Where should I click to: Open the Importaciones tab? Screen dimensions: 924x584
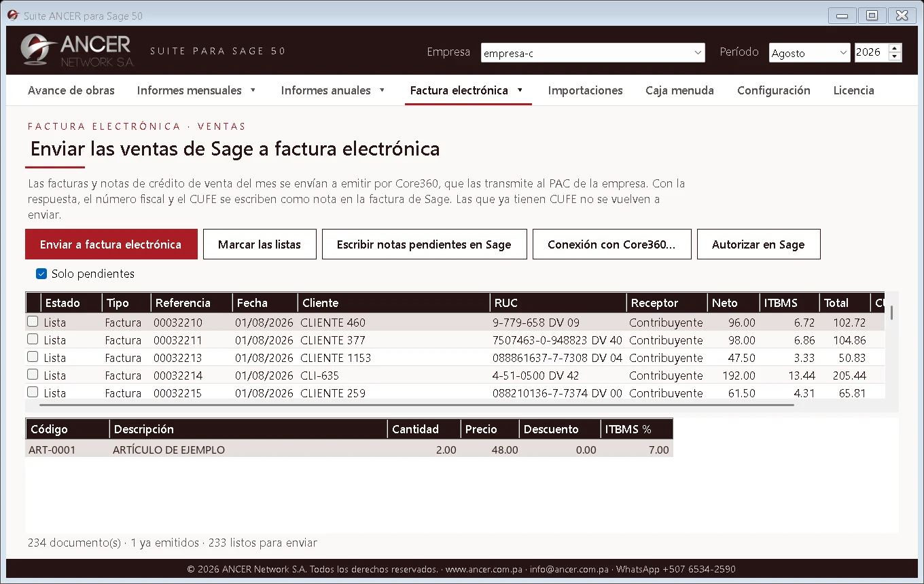tap(586, 90)
